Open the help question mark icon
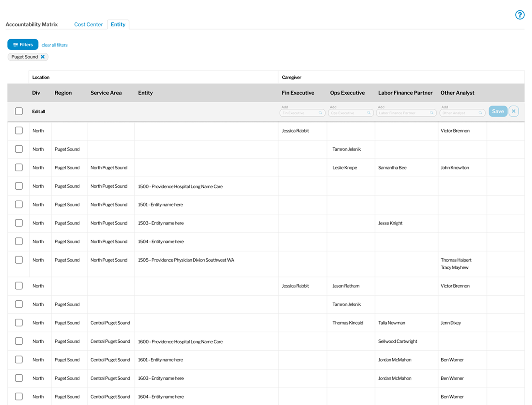532x405 pixels. (519, 15)
